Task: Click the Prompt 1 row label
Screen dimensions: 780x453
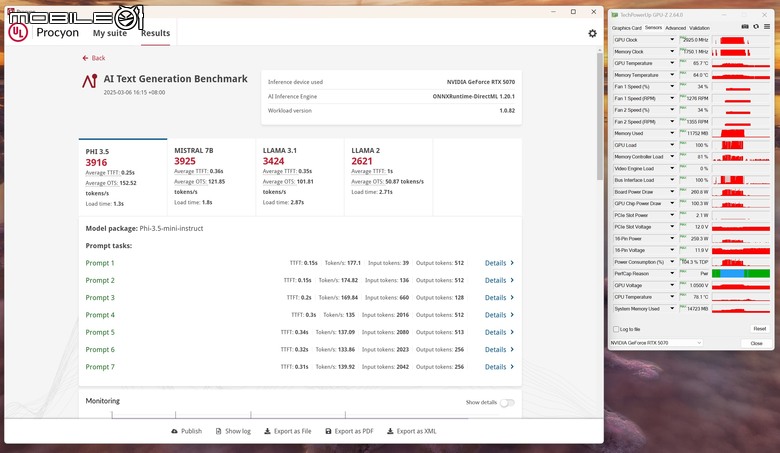Action: coord(100,263)
